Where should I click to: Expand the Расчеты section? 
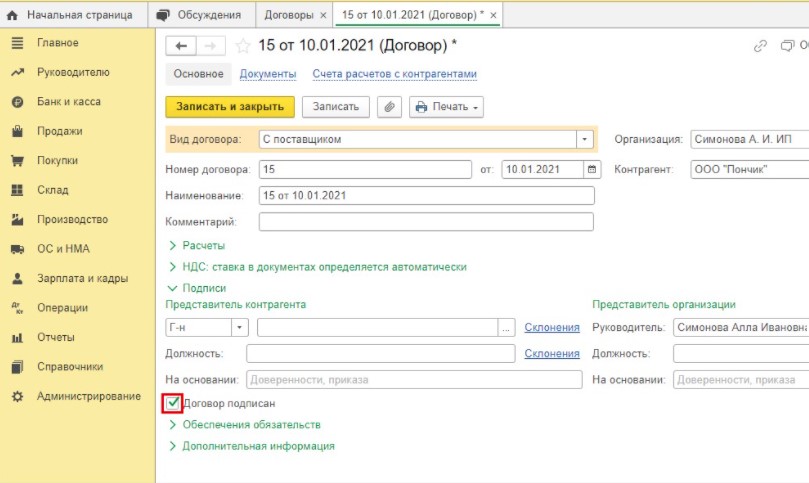pyautogui.click(x=203, y=245)
